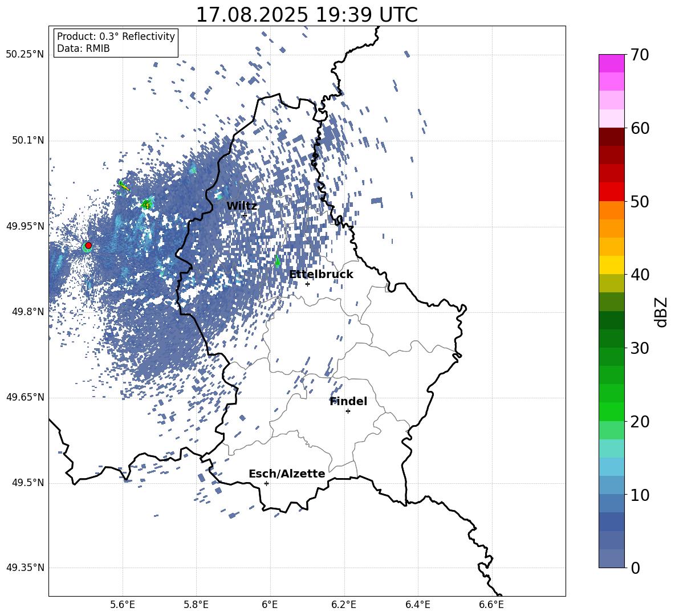Click the Product: 0.3° Reflectivity text
The height and width of the screenshot is (616, 675).
(116, 36)
